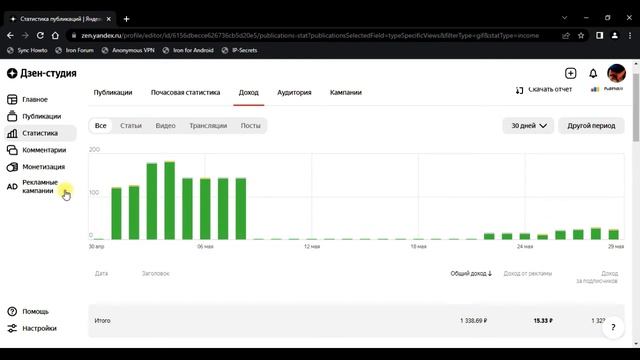Open the profile avatar menu
Screen dimensions: 640x360
pyautogui.click(x=616, y=73)
